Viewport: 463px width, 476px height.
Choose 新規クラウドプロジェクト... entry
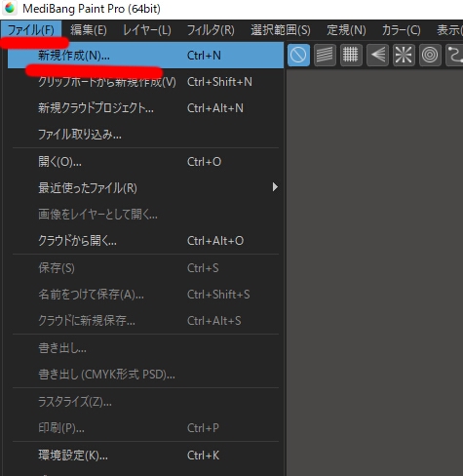coord(145,108)
